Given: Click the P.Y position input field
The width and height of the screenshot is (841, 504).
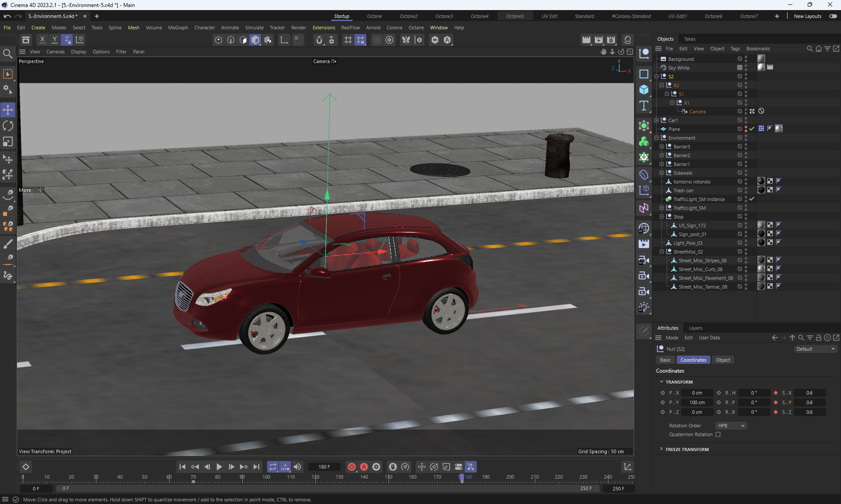Looking at the screenshot, I should click(697, 402).
